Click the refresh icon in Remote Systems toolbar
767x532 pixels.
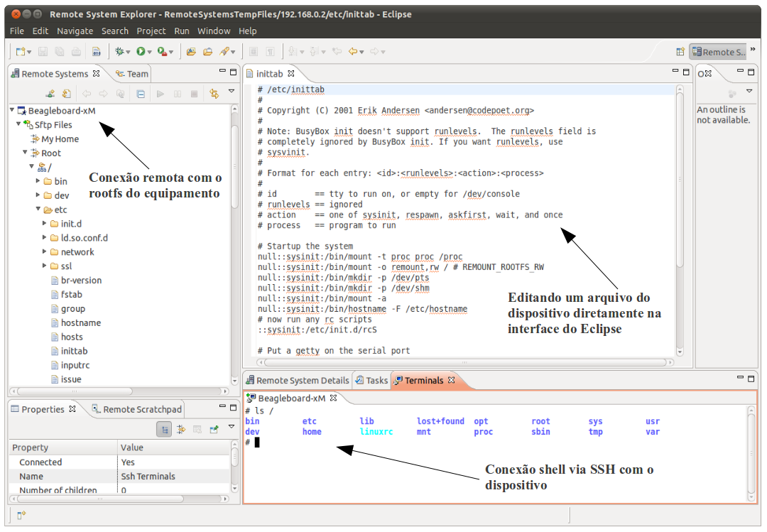coord(67,94)
